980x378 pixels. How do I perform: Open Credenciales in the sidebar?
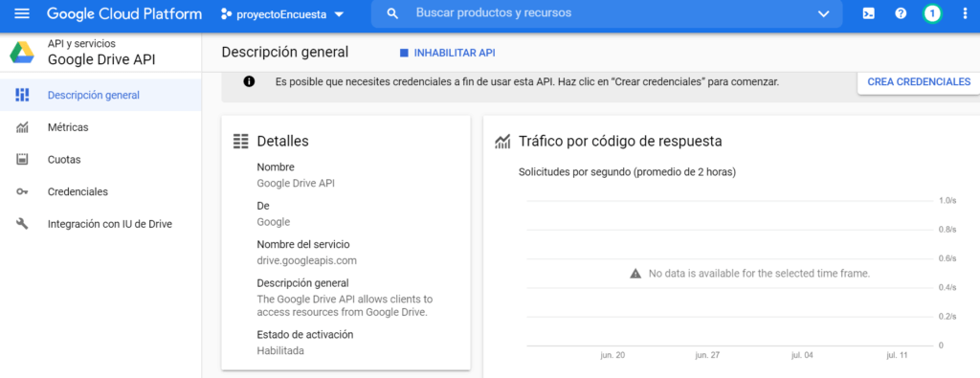pos(100,191)
